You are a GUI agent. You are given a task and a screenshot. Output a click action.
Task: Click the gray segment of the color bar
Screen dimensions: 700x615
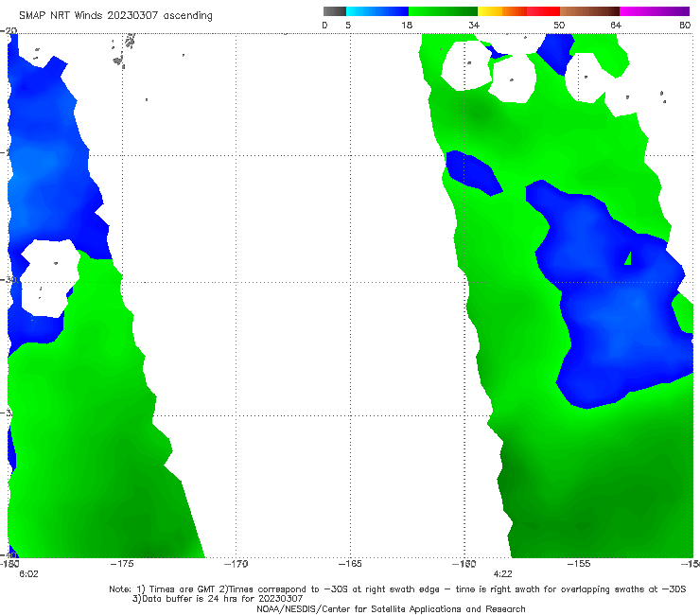pyautogui.click(x=335, y=11)
